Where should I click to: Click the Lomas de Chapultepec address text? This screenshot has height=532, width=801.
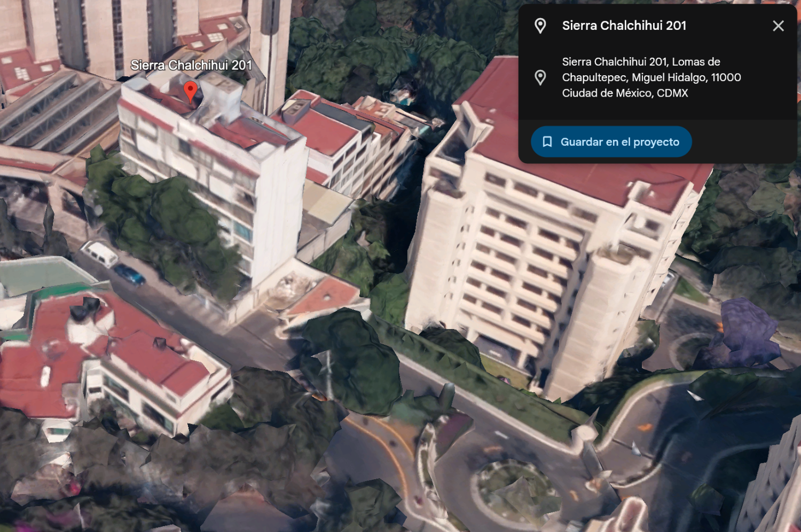(x=651, y=77)
